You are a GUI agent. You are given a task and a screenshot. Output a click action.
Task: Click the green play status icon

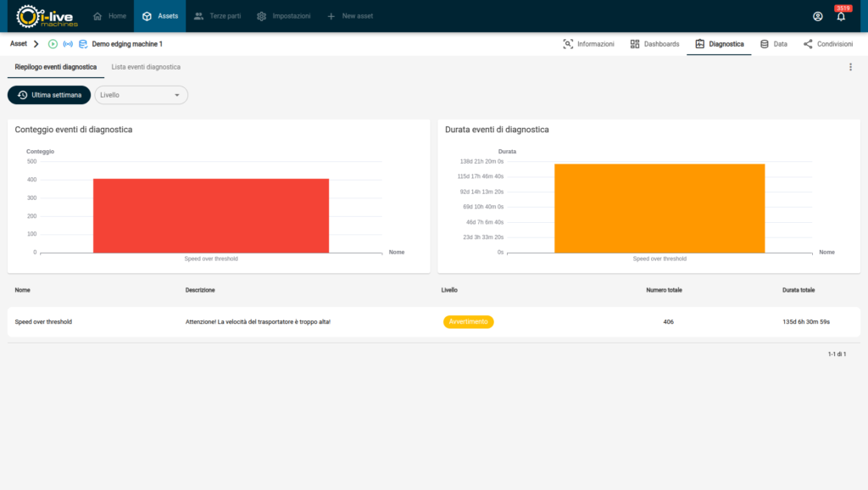(53, 44)
